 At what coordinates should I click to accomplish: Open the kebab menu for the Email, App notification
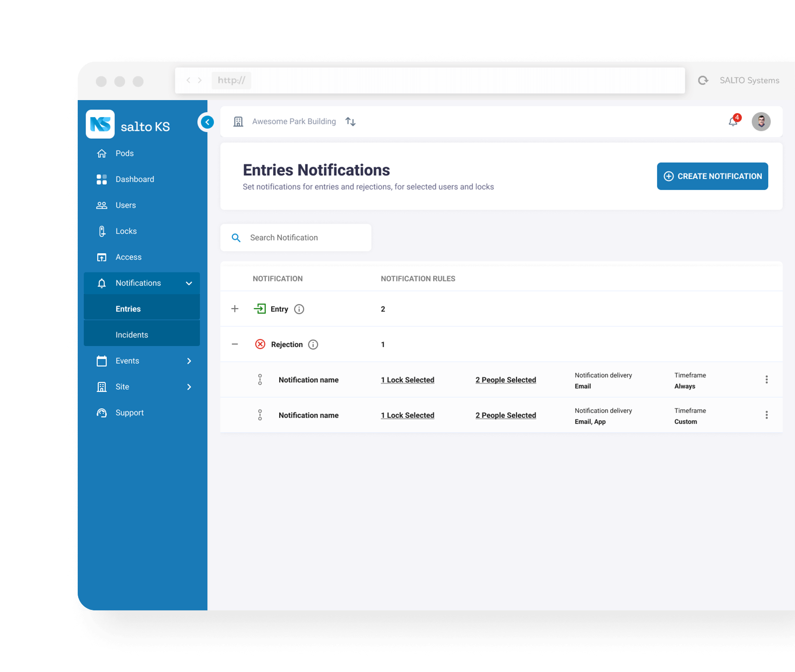(x=766, y=415)
